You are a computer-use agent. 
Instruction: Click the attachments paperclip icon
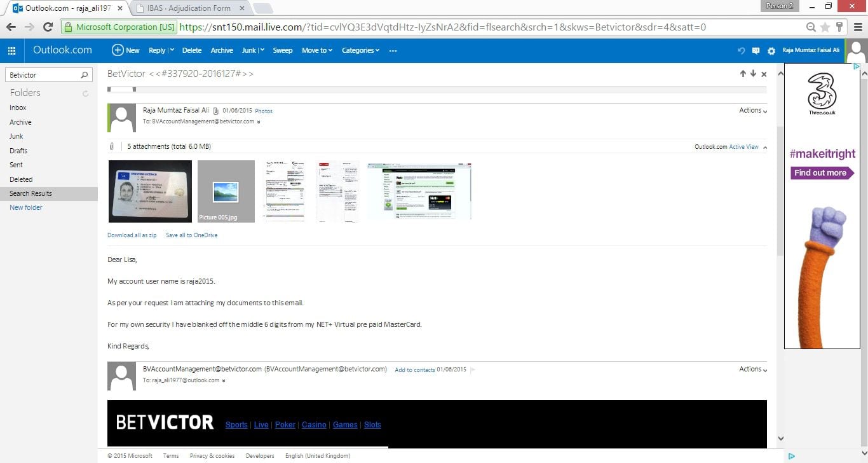point(111,146)
